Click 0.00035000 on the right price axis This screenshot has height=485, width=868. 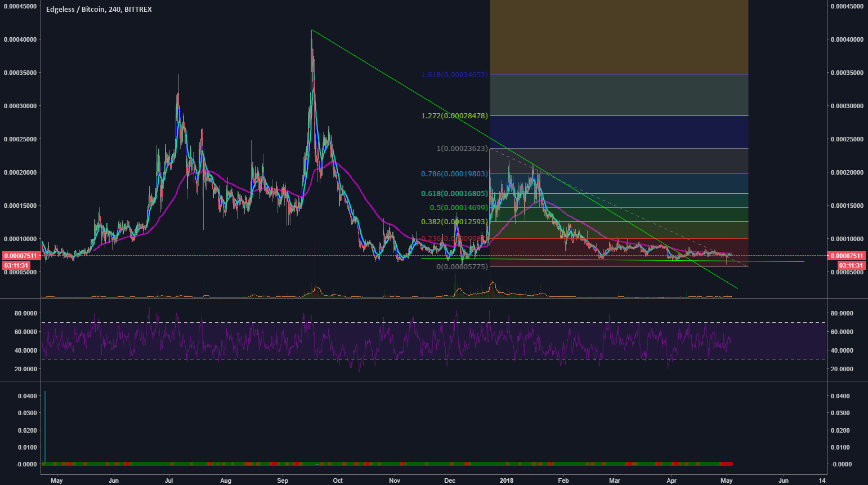pos(847,73)
